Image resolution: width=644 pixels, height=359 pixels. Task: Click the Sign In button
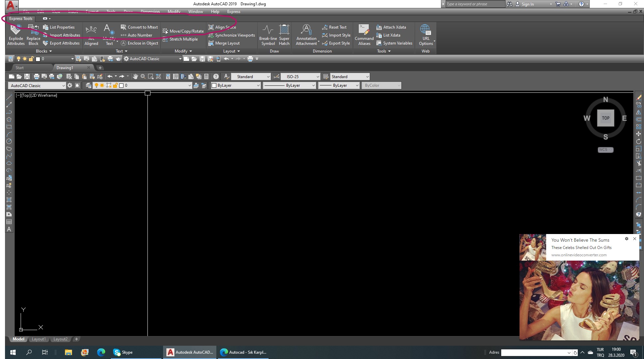pos(527,4)
